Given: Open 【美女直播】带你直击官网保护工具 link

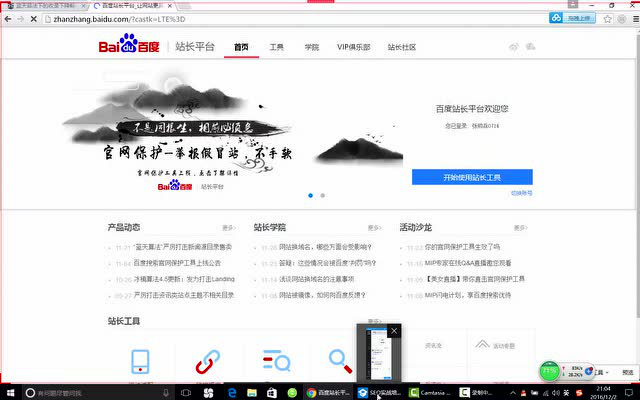Looking at the screenshot, I should (475, 279).
